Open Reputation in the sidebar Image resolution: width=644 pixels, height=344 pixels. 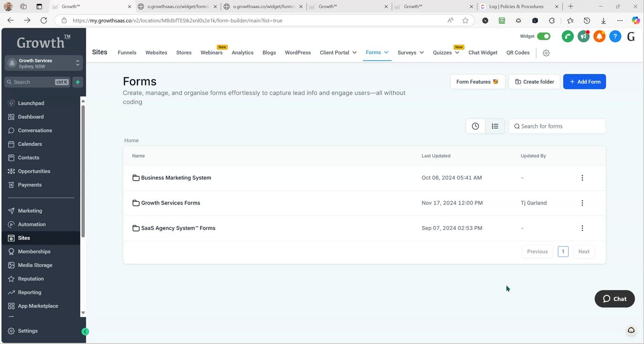coord(31,279)
